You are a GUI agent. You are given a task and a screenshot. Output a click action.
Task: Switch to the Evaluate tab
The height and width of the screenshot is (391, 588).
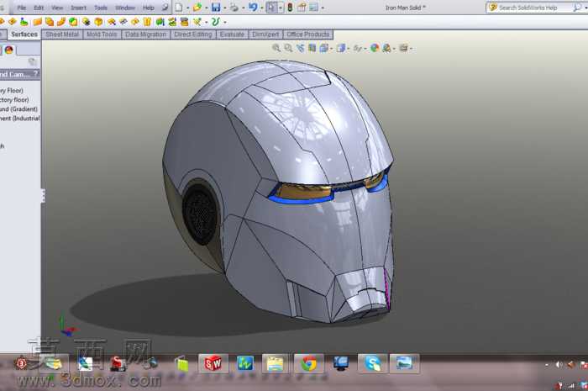tap(232, 34)
